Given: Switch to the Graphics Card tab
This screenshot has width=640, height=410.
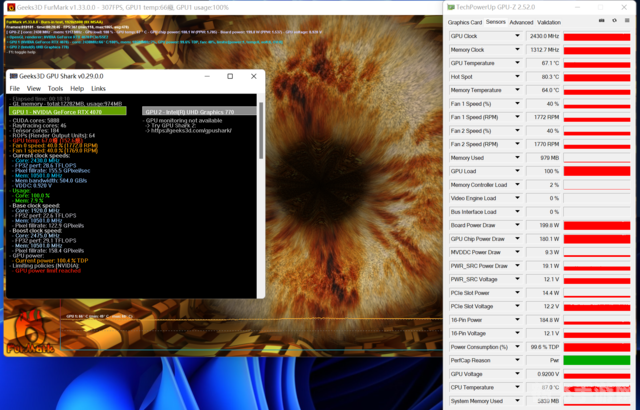Looking at the screenshot, I should point(464,21).
